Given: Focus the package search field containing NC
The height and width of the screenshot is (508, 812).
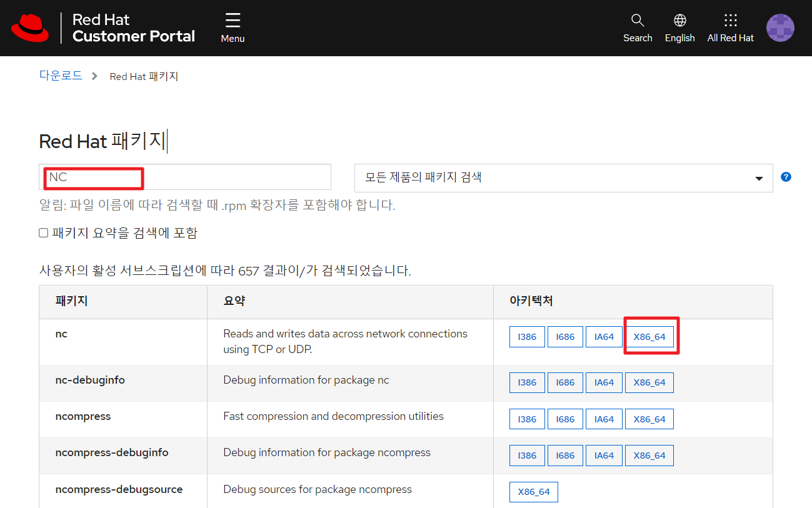Looking at the screenshot, I should 185,177.
